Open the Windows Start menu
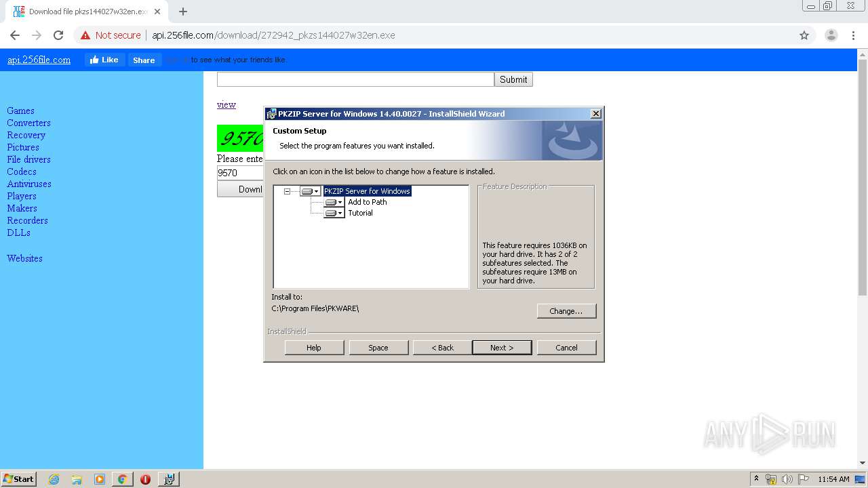The image size is (868, 488). [19, 479]
